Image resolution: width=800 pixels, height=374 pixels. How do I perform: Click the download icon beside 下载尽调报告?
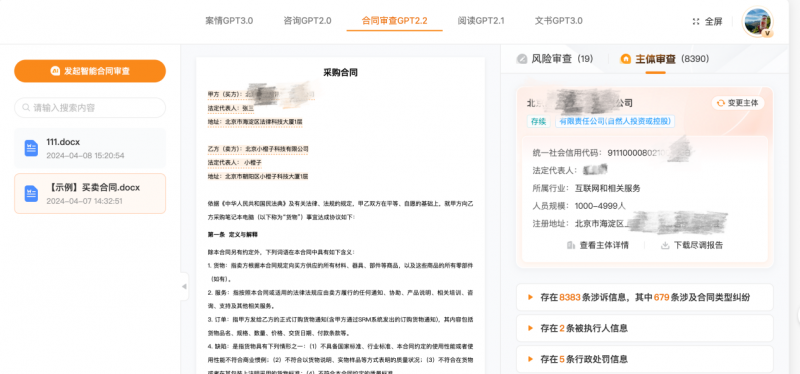tap(665, 245)
